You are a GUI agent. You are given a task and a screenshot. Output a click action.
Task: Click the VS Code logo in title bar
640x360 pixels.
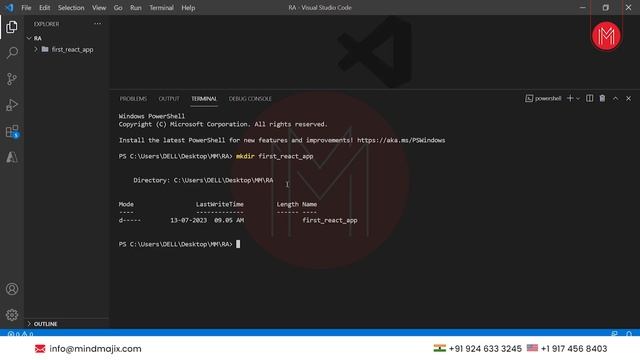9,7
